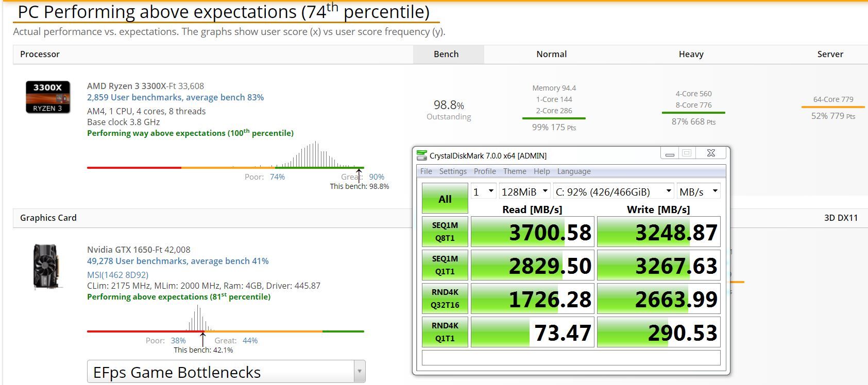This screenshot has width=868, height=385.
Task: Click the SEQ1M Q8T1 read value 3700.58
Action: coord(533,232)
